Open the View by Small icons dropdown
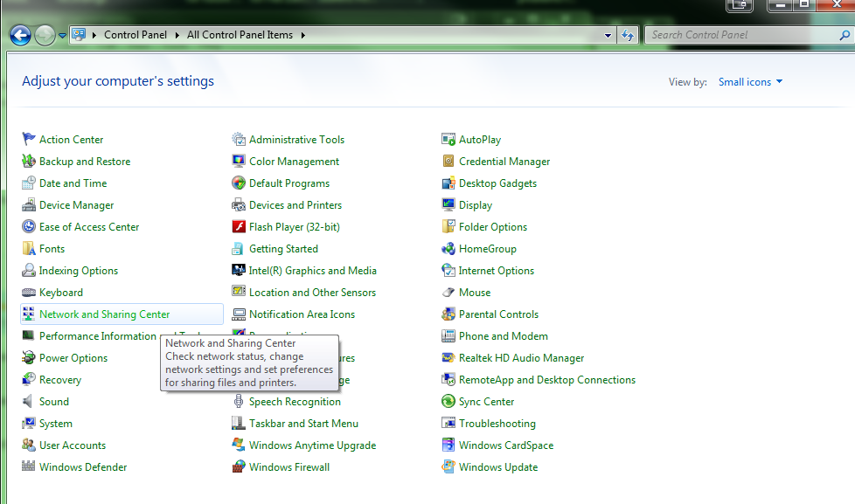 750,82
